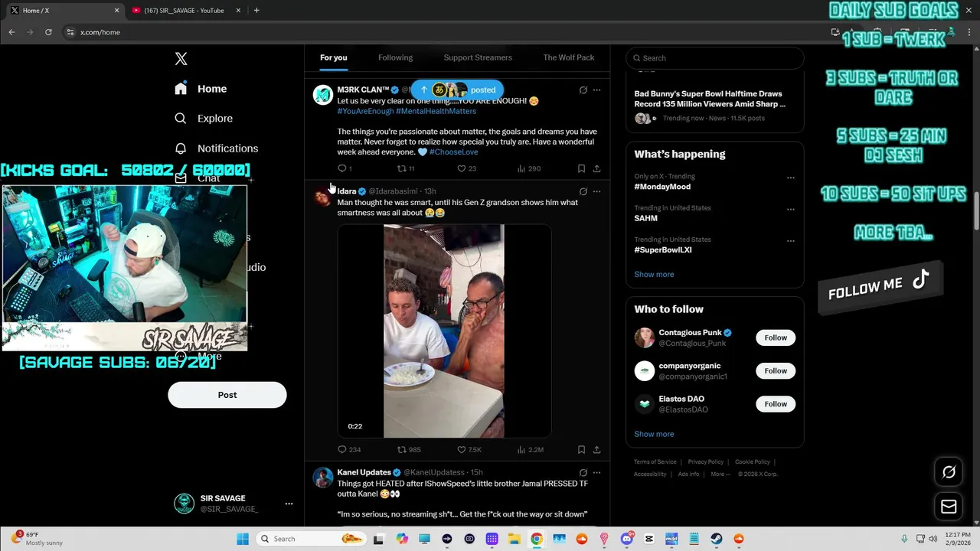The height and width of the screenshot is (551, 980).
Task: Open Grok icon on Idara post
Action: [x=583, y=191]
